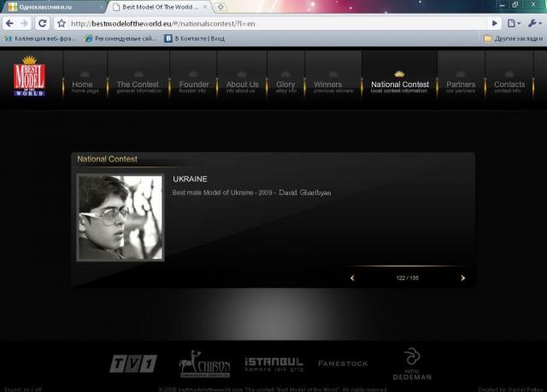This screenshot has height=392, width=547.
Task: Click the Ukraine contestant photo thumbnail
Action: pos(120,217)
